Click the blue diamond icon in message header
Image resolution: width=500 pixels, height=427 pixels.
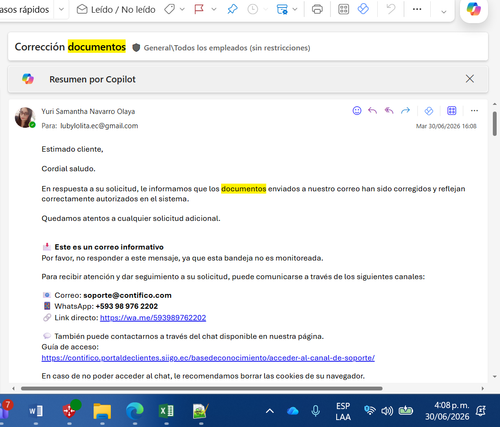(429, 111)
